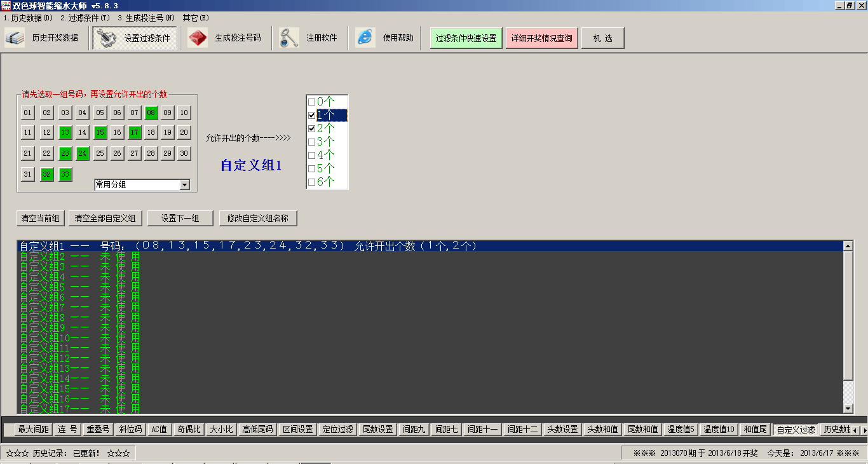868x464 pixels.
Task: Toggle the green number ball 15
Action: [x=100, y=132]
